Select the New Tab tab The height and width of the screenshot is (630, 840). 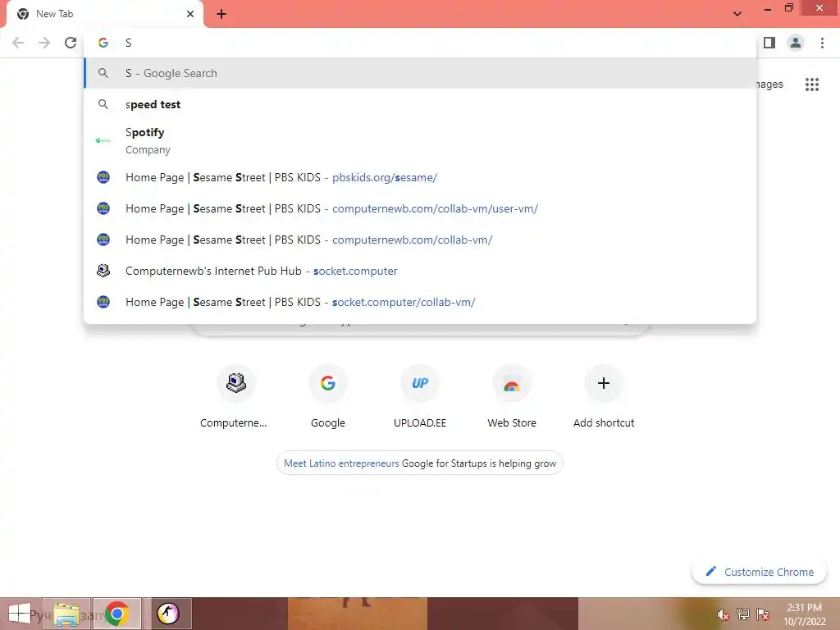tap(105, 15)
